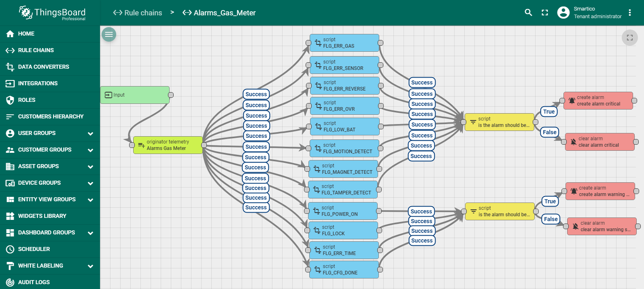Click the Alarms Gas Meter originator telemetry node
The height and width of the screenshot is (289, 644).
point(168,145)
